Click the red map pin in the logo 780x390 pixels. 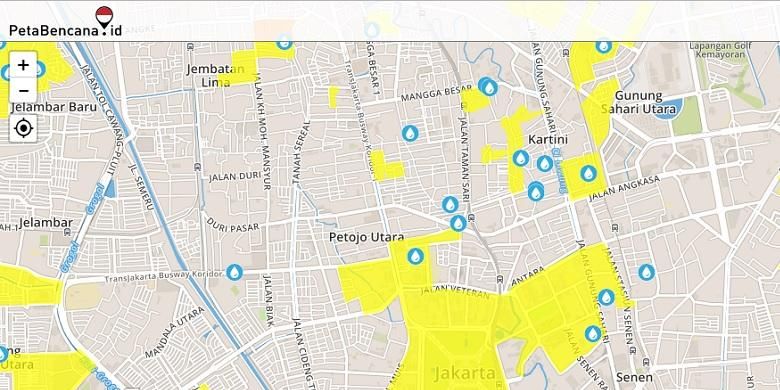click(104, 16)
